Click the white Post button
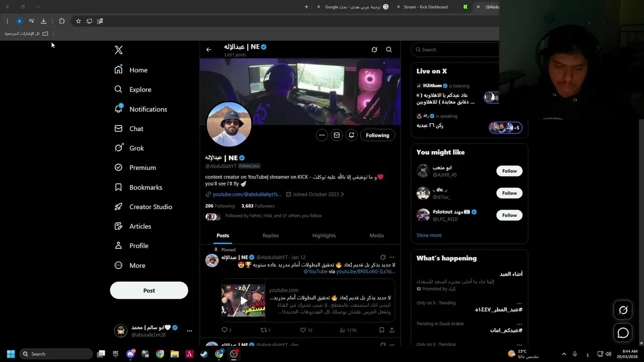The image size is (644, 362). pyautogui.click(x=149, y=291)
